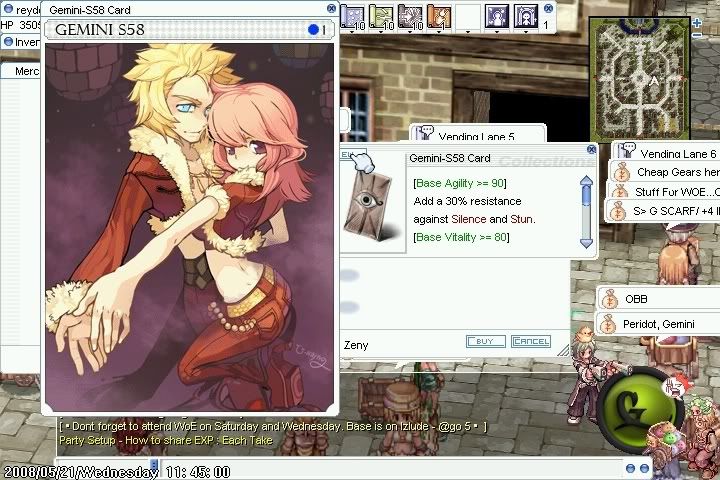Click the green G guild emblem

[636, 409]
